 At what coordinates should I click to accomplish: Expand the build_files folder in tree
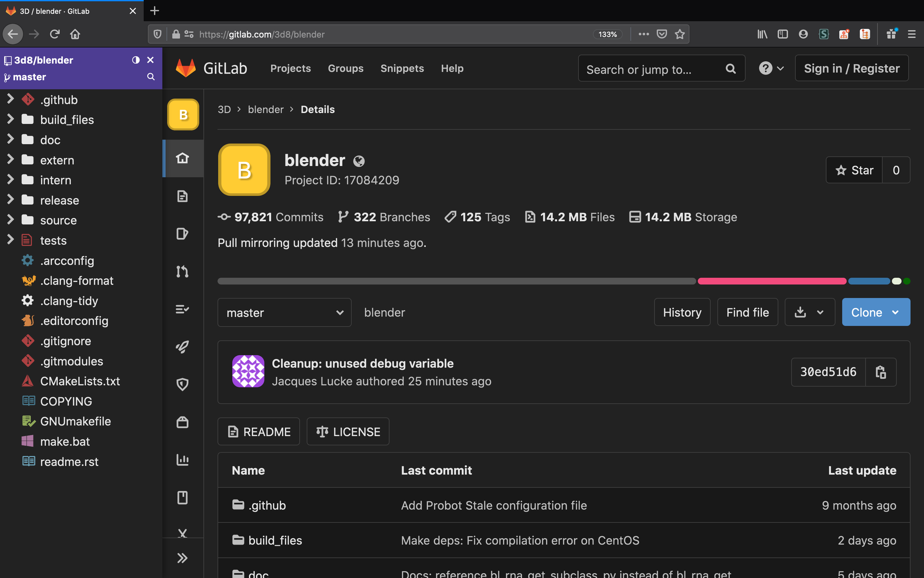click(10, 119)
